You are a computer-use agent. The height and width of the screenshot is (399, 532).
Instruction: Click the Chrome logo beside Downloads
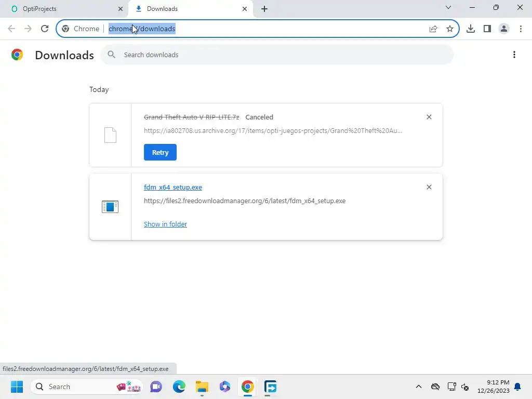[x=17, y=55]
